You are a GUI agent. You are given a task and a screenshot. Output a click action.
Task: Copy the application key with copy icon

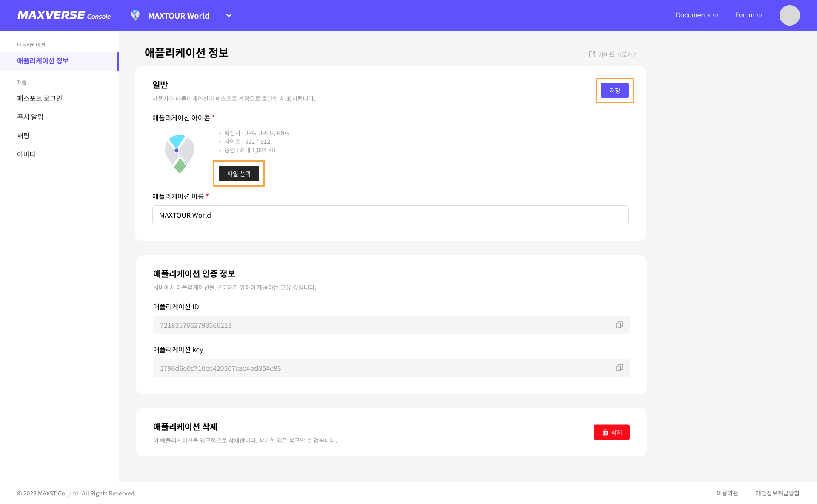(x=619, y=368)
